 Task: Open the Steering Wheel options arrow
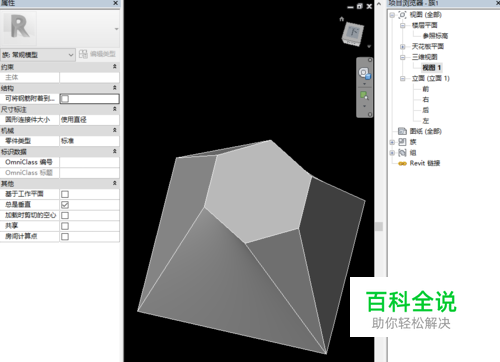coord(364,84)
